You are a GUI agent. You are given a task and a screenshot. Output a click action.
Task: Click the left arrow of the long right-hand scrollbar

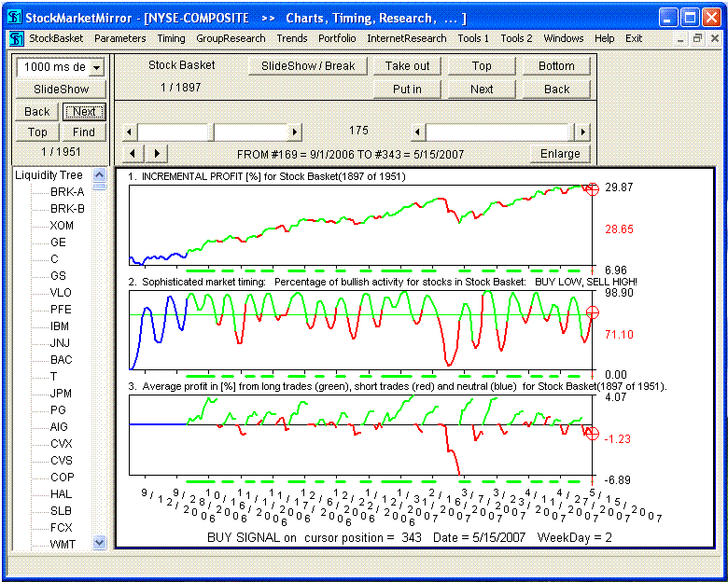417,132
